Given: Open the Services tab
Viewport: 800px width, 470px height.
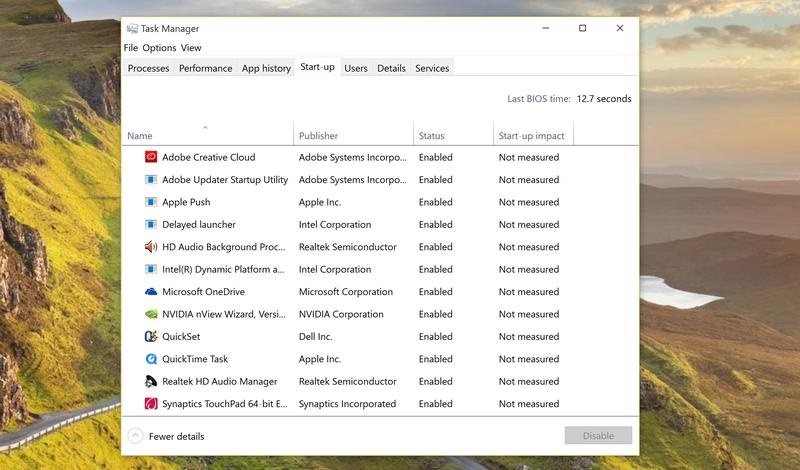Looking at the screenshot, I should pos(432,68).
